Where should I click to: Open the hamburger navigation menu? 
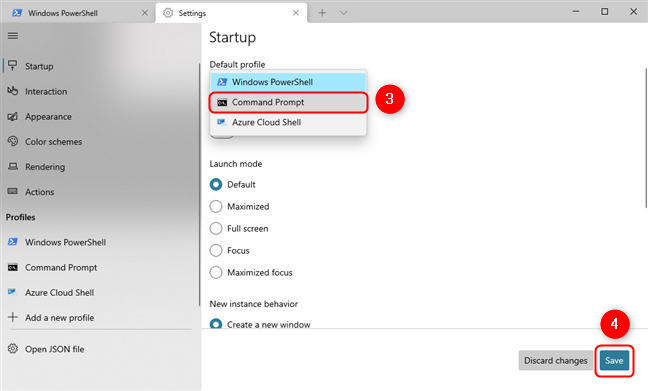13,36
